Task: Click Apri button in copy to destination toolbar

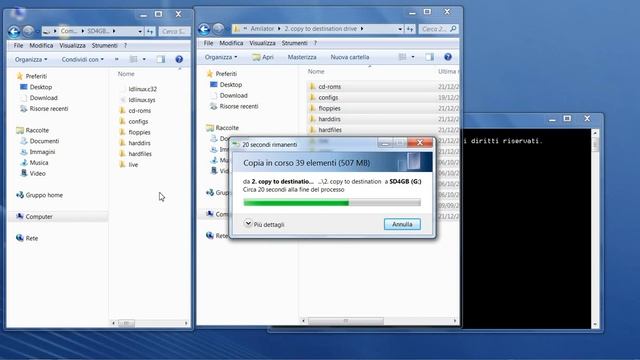Action: click(263, 57)
